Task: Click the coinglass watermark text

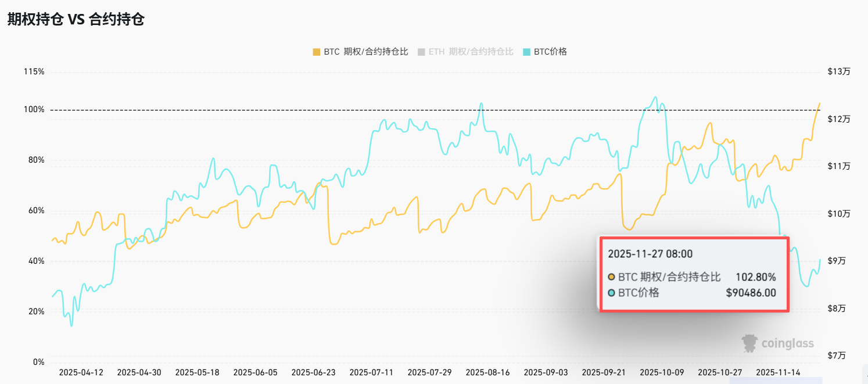Action: click(x=788, y=344)
